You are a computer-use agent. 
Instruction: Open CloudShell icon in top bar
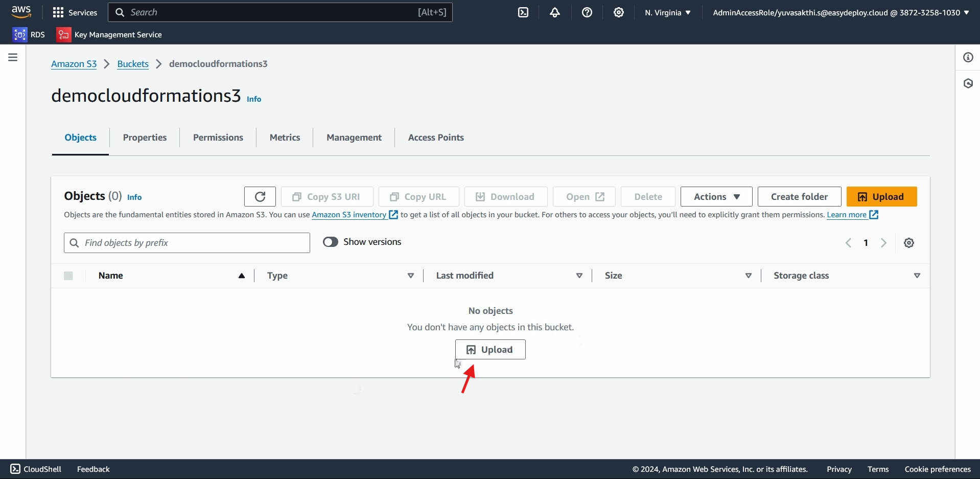(523, 12)
